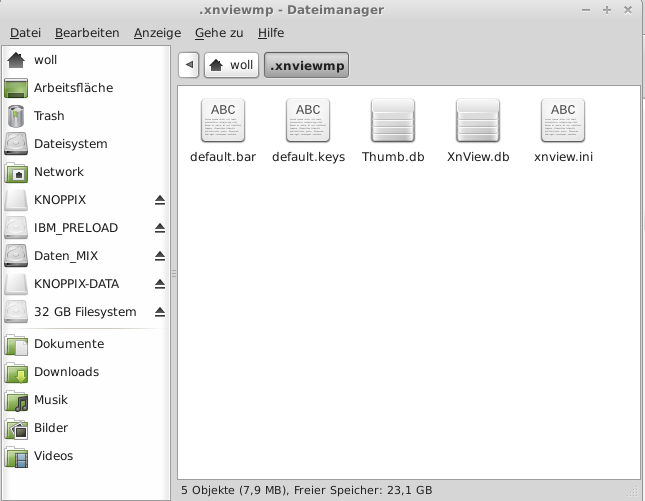The image size is (645, 501).
Task: Select the Thumb.db database icon
Action: [x=393, y=121]
